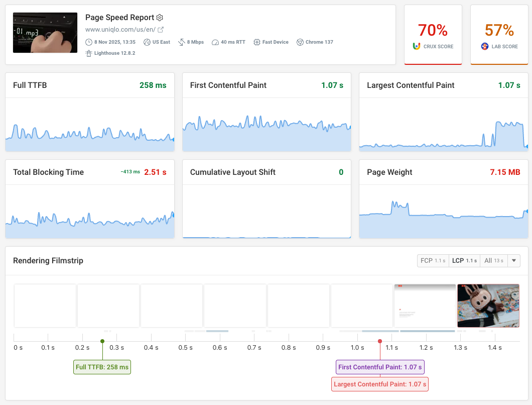Select the Fast Device icon
The width and height of the screenshot is (532, 405).
pyautogui.click(x=256, y=42)
